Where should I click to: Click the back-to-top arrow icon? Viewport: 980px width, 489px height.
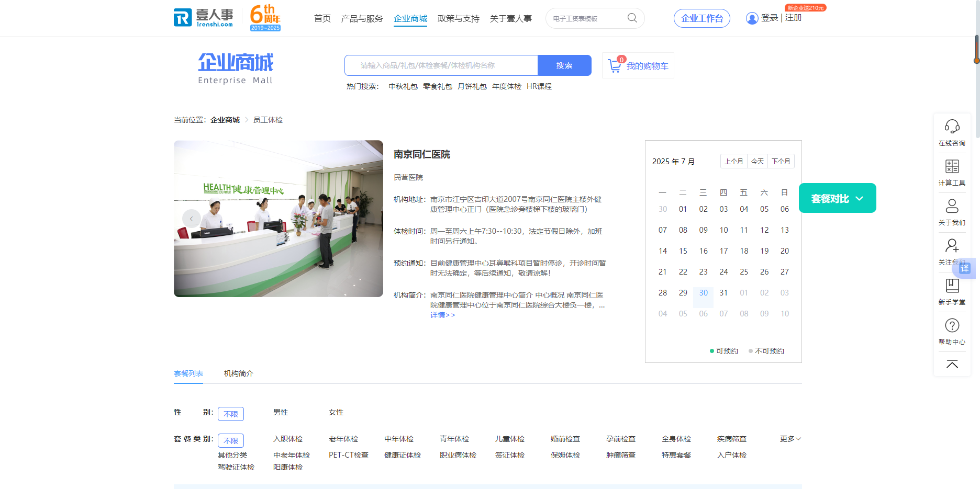(x=952, y=364)
